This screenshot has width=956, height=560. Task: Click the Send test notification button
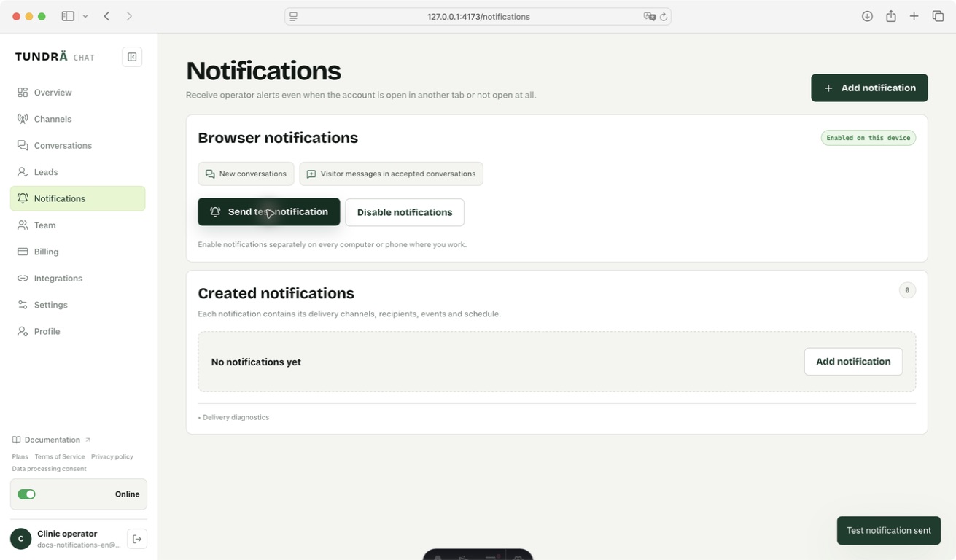click(268, 212)
